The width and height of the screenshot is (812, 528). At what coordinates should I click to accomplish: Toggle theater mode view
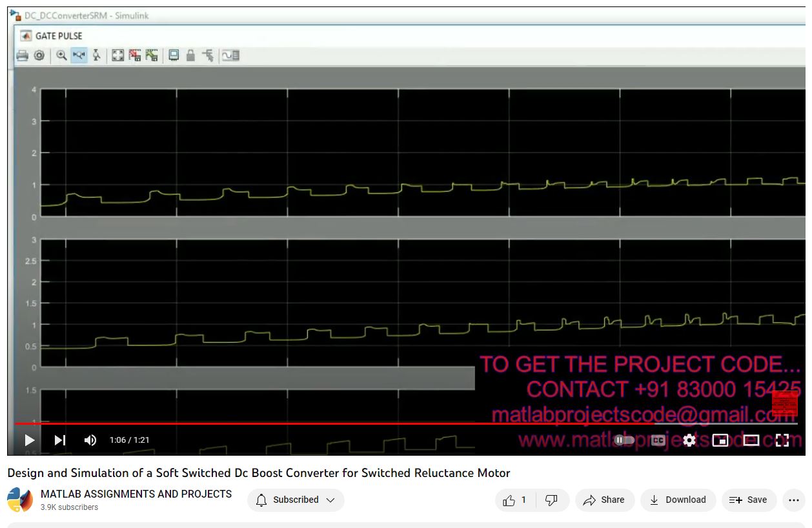751,440
